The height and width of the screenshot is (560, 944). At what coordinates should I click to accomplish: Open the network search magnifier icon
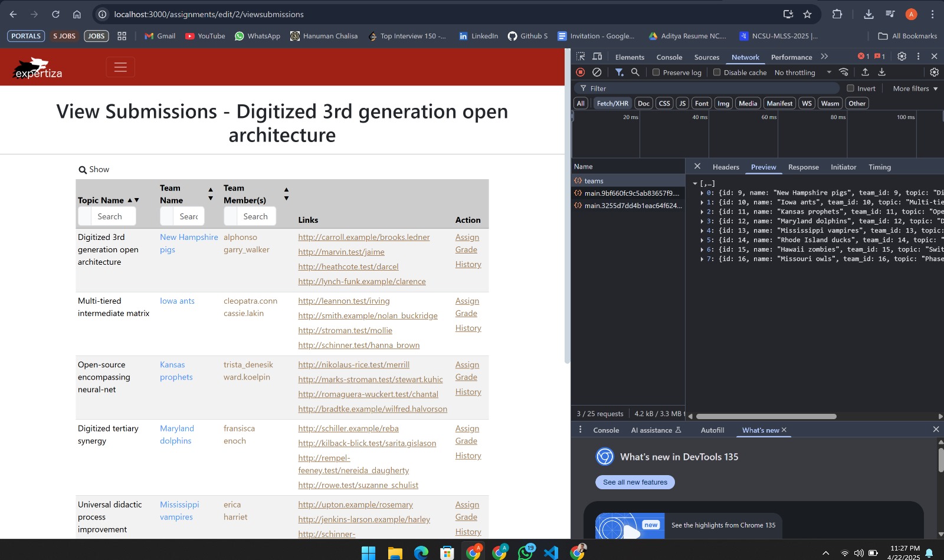[x=635, y=72]
